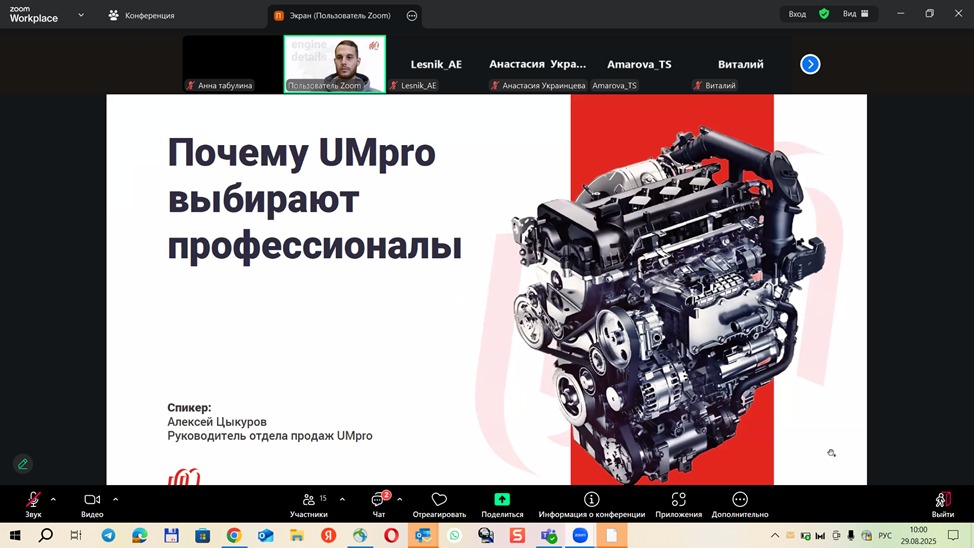974x548 pixels.
Task: Expand audio options arrow next to Звук
Action: click(x=53, y=499)
